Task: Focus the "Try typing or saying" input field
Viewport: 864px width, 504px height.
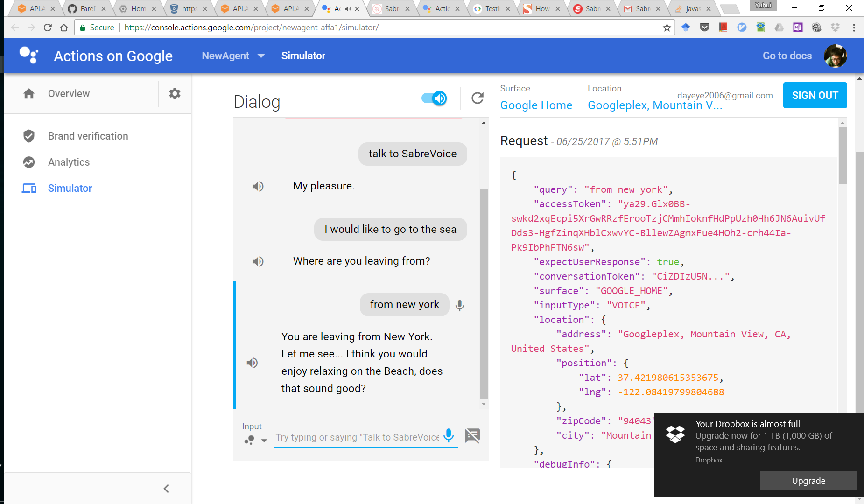Action: (x=357, y=437)
